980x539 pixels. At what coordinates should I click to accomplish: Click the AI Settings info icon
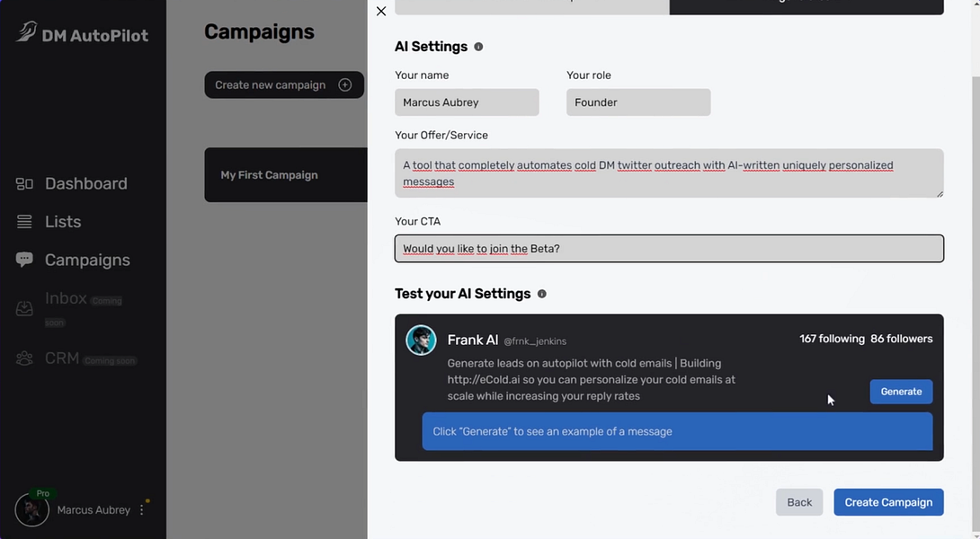tap(478, 47)
